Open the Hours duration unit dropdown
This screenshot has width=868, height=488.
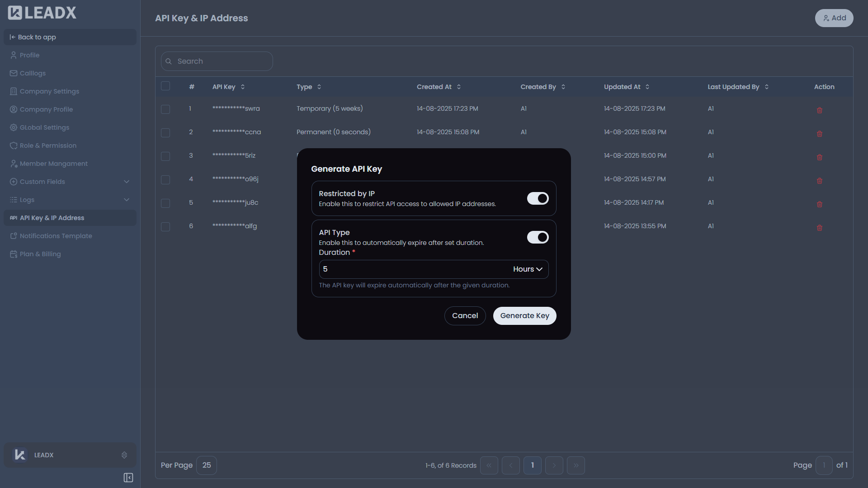click(527, 269)
